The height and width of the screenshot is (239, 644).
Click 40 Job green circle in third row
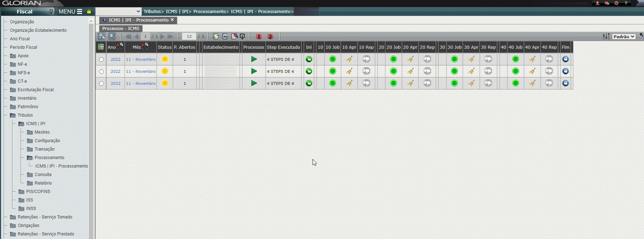click(x=516, y=83)
